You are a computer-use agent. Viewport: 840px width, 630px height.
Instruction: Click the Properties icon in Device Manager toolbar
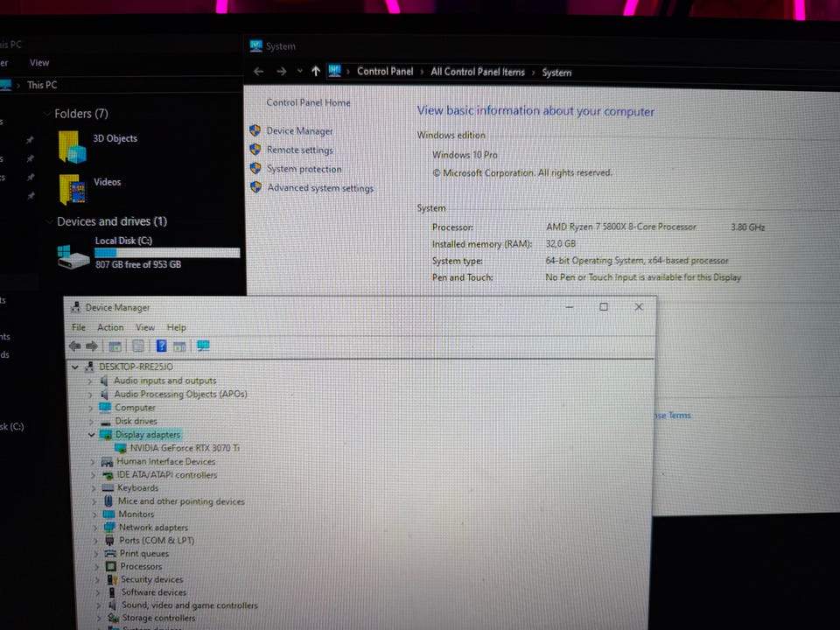[138, 346]
